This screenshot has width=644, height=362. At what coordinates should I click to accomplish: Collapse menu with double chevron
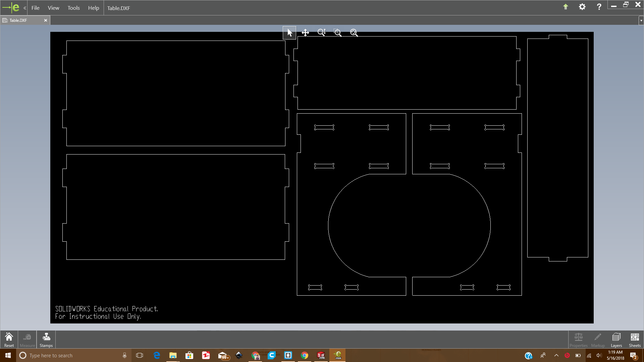click(x=25, y=8)
